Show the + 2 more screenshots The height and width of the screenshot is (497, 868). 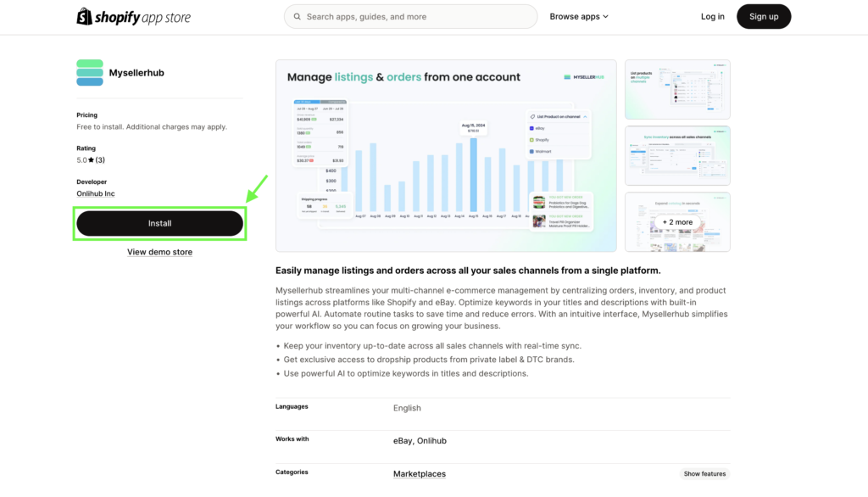(677, 222)
